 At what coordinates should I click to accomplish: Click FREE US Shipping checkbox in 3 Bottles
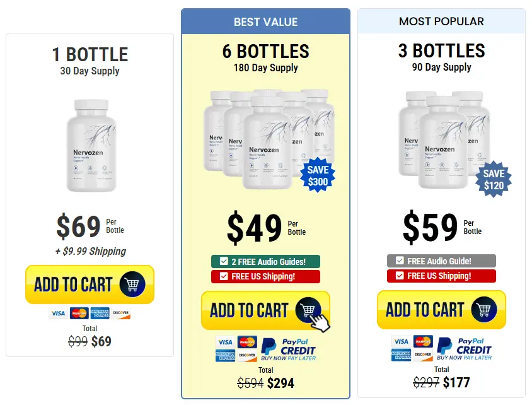[x=400, y=276]
